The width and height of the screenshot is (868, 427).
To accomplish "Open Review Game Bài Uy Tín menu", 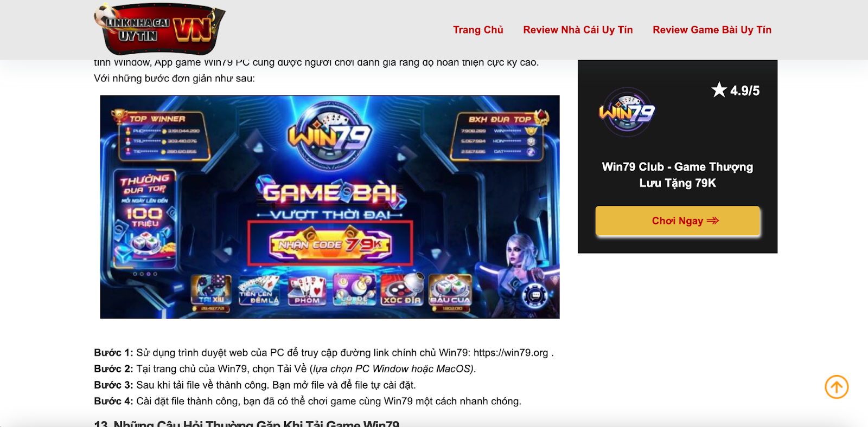I will 712,30.
